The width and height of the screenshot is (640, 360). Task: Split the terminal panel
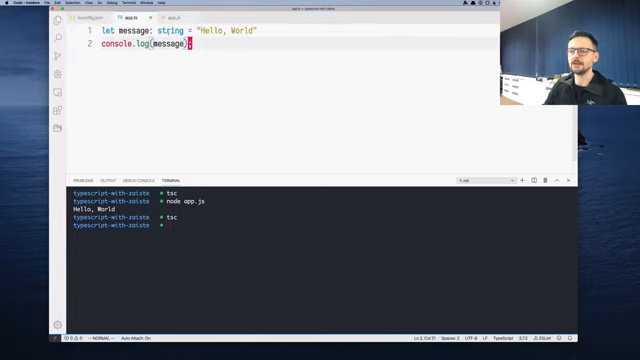pyautogui.click(x=534, y=180)
